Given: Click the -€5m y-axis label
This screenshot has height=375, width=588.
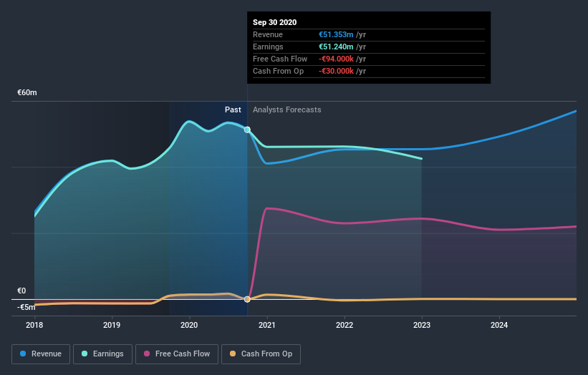Looking at the screenshot, I should [x=26, y=307].
